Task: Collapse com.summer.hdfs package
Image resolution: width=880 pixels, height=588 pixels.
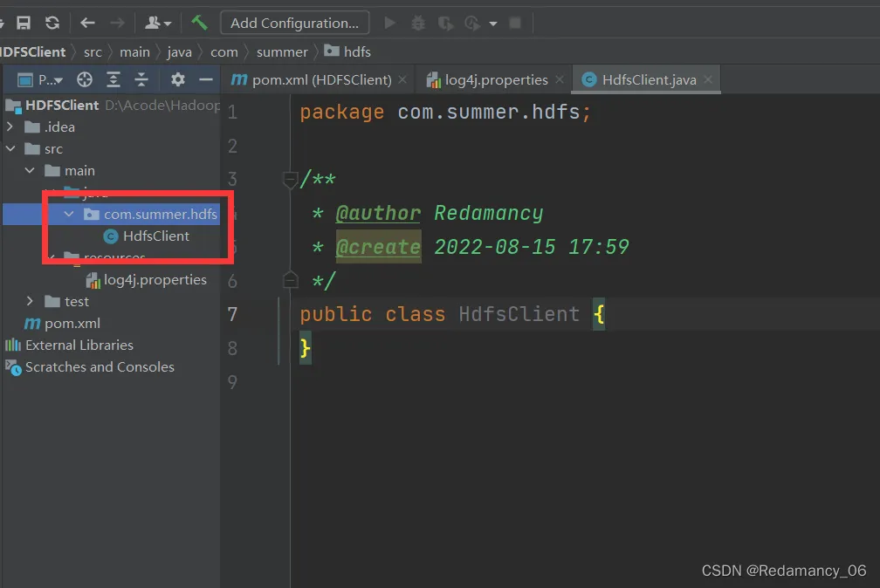Action: (x=69, y=215)
